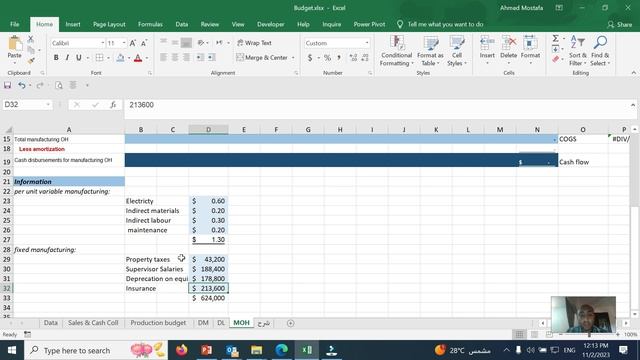The height and width of the screenshot is (360, 640).
Task: Click AutoSum sigma icon
Action: [556, 39]
